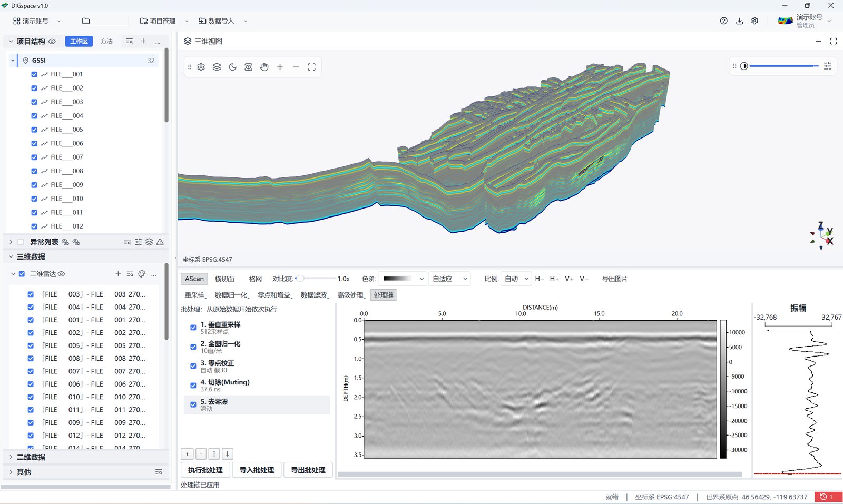Click the 导出图片 button
The image size is (843, 504).
(614, 279)
